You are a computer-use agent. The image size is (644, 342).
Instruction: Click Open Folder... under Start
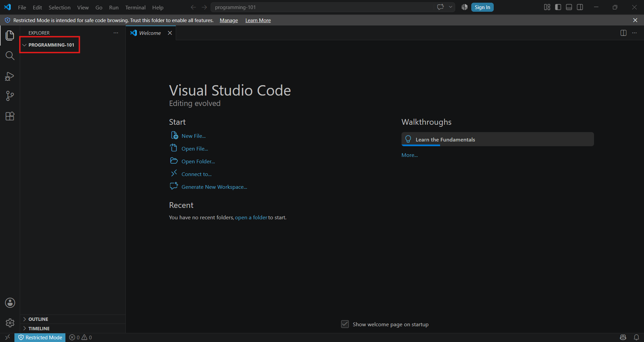[198, 161]
